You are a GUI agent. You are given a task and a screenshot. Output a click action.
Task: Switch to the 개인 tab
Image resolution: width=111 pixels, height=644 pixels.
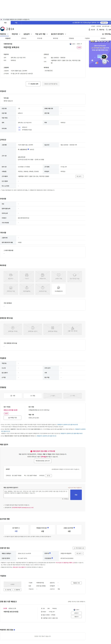[x=5, y=23]
